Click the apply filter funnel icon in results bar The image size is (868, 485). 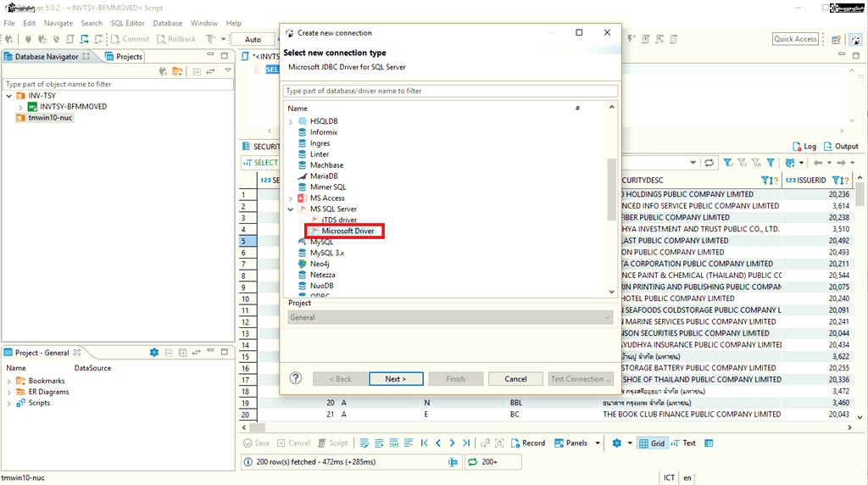click(x=728, y=163)
